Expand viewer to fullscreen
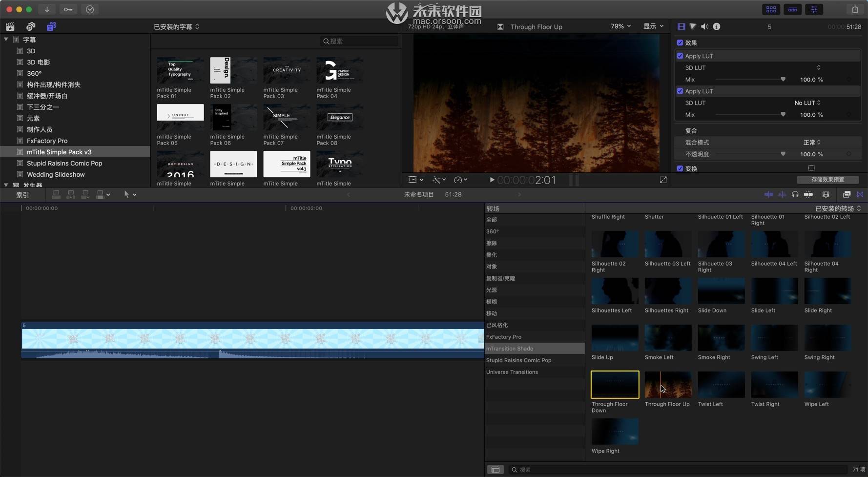Image resolution: width=868 pixels, height=477 pixels. [x=663, y=180]
